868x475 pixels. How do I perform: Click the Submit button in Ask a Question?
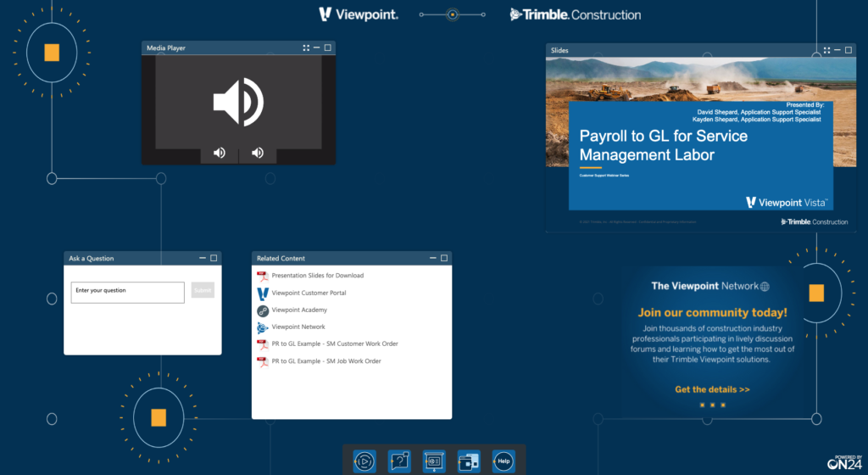click(203, 290)
